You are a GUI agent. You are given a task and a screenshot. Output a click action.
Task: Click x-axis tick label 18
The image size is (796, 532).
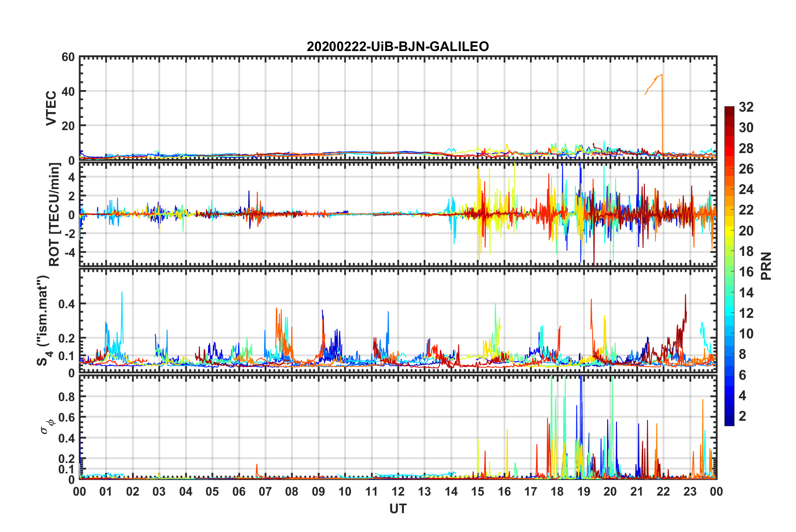(557, 491)
